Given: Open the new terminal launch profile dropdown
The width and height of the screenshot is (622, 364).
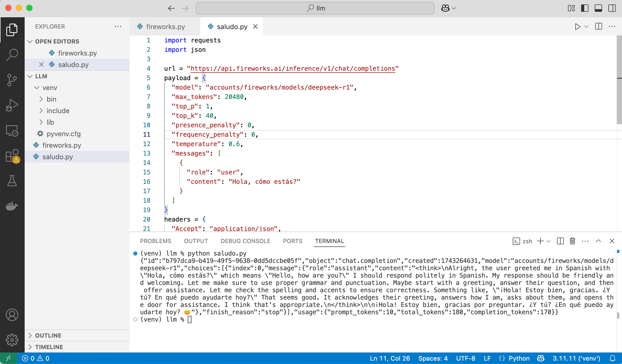Looking at the screenshot, I should click(x=549, y=241).
